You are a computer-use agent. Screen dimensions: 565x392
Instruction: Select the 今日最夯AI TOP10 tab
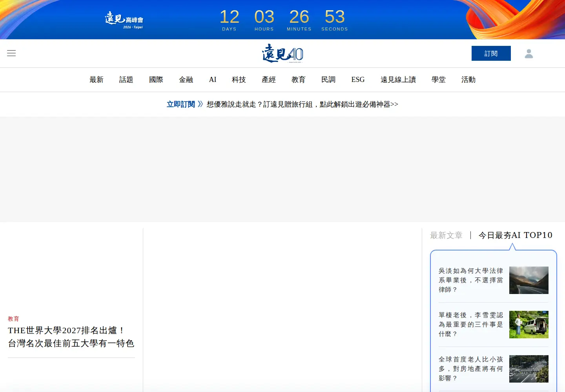pyautogui.click(x=516, y=235)
